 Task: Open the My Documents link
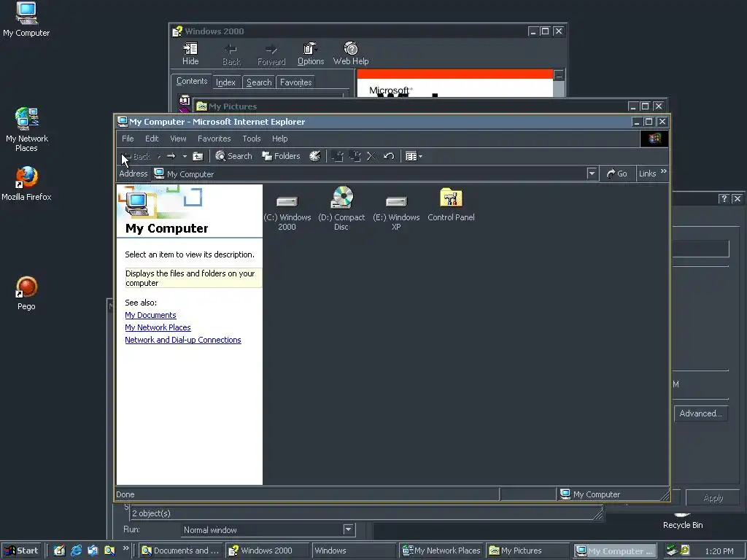pyautogui.click(x=150, y=315)
